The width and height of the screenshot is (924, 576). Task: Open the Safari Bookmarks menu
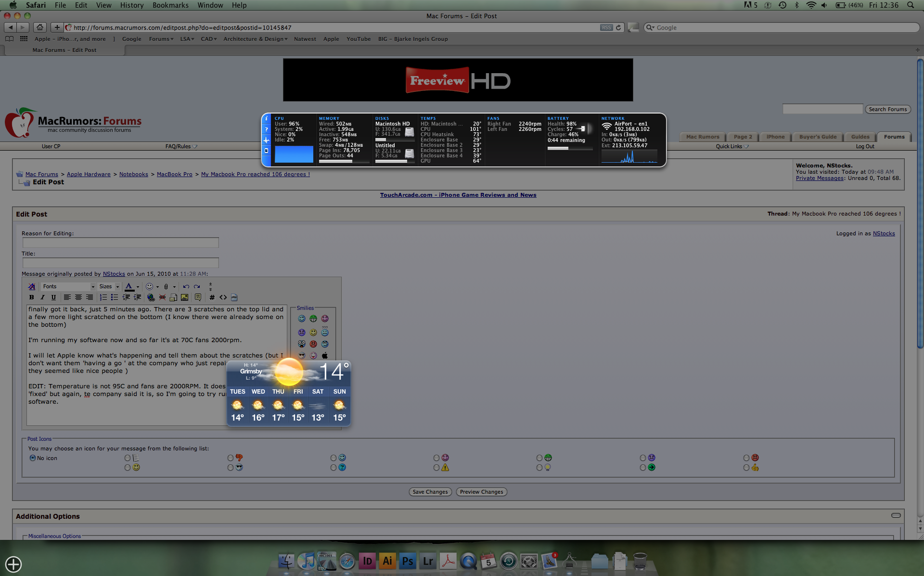coord(170,5)
